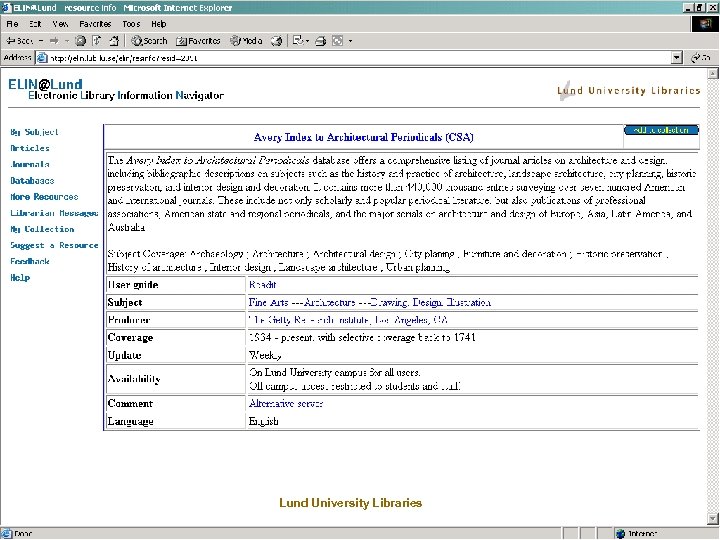Open Feedback in sidebar
720x540 pixels.
click(30, 261)
